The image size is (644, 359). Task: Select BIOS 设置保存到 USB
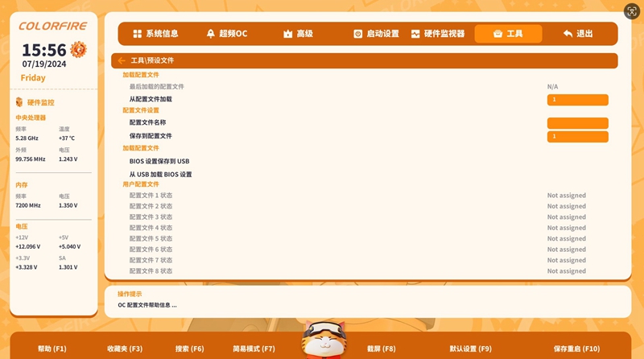click(x=159, y=161)
